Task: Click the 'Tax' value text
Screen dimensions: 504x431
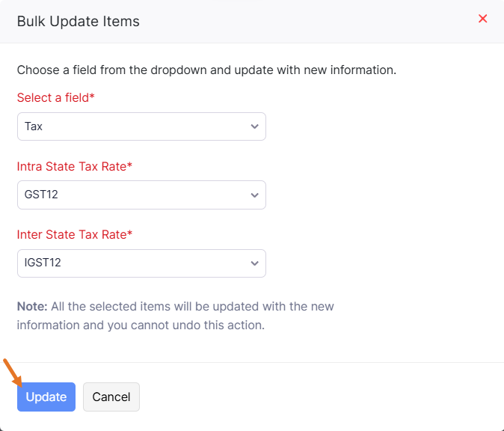Action: 34,126
